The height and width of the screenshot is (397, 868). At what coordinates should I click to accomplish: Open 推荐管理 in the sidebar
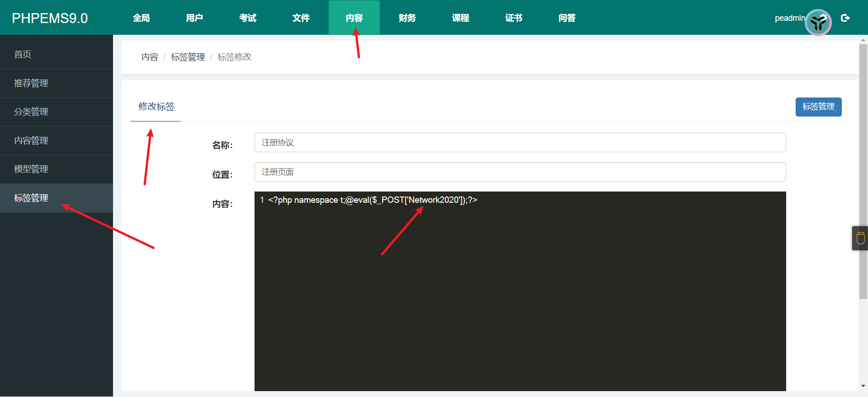pos(31,84)
